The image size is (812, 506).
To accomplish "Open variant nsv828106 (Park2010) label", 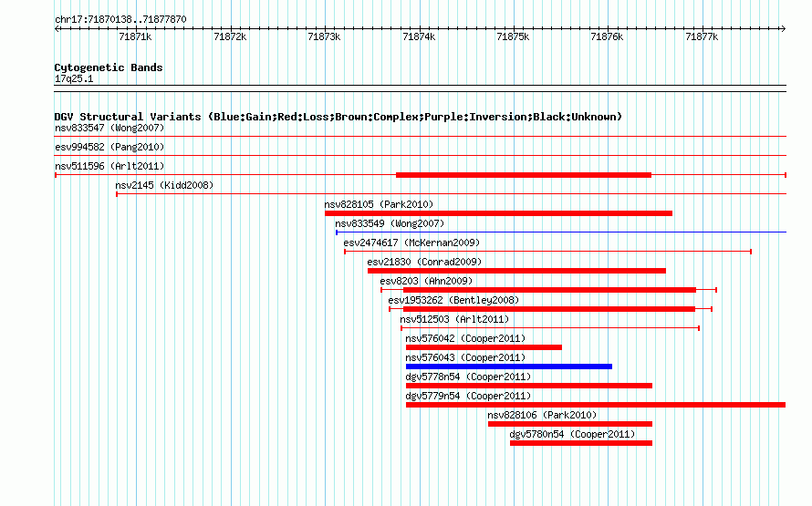I will tap(542, 415).
